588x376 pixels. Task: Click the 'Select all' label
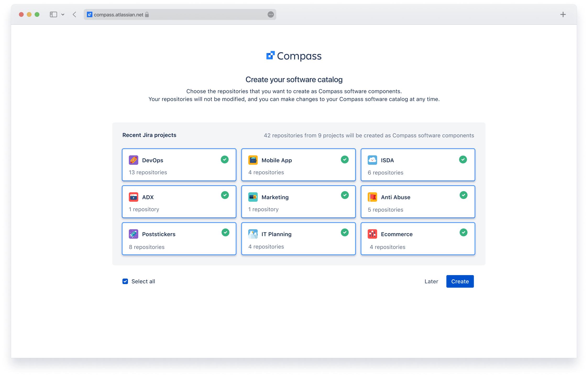(x=143, y=281)
